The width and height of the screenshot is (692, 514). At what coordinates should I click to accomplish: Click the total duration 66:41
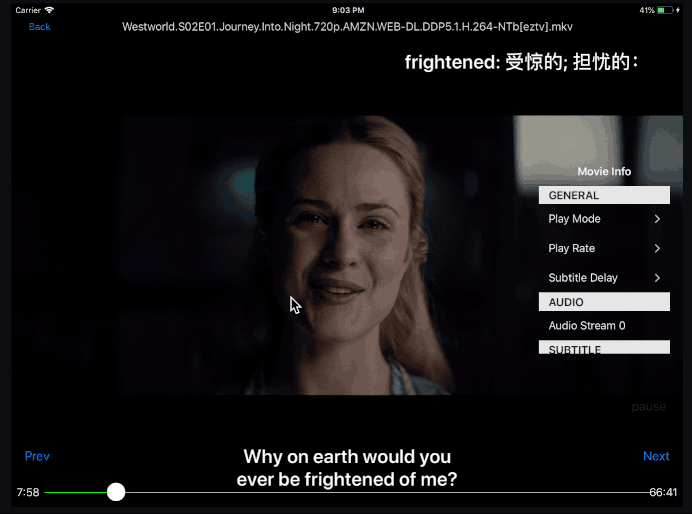[663, 492]
